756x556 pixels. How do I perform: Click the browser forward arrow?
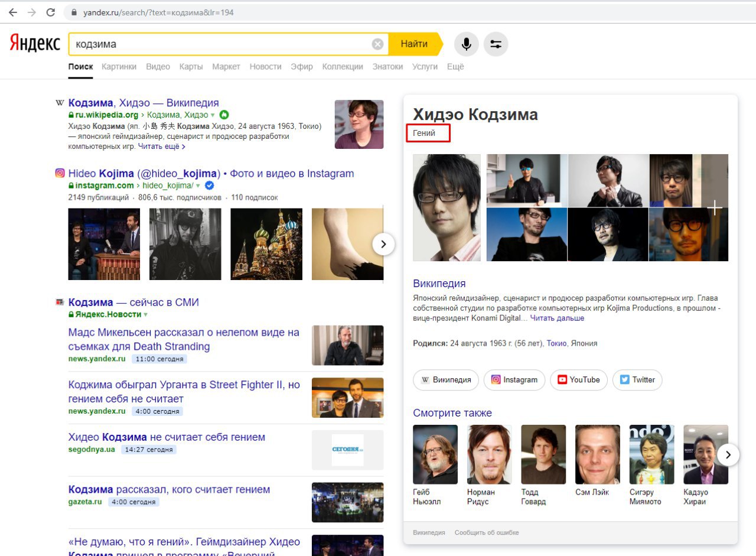coord(31,12)
